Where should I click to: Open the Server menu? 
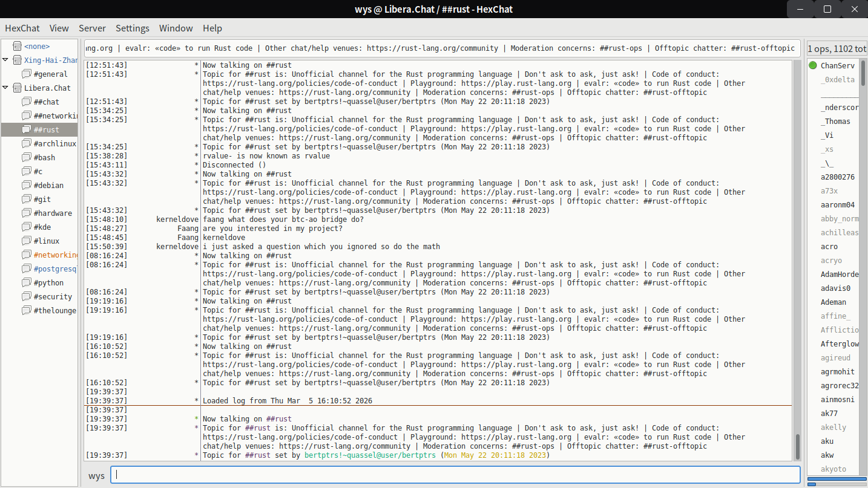tap(92, 28)
